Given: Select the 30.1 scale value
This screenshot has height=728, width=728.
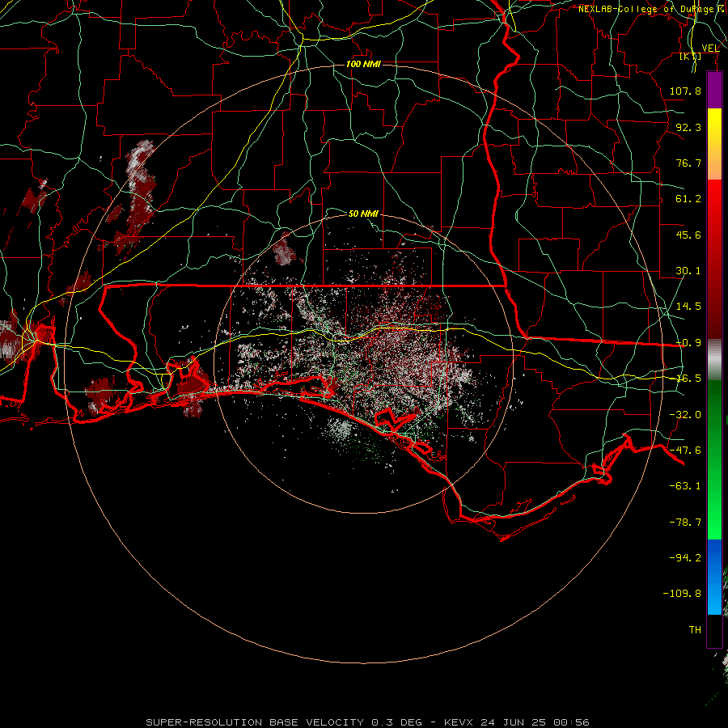Looking at the screenshot, I should pyautogui.click(x=688, y=271).
